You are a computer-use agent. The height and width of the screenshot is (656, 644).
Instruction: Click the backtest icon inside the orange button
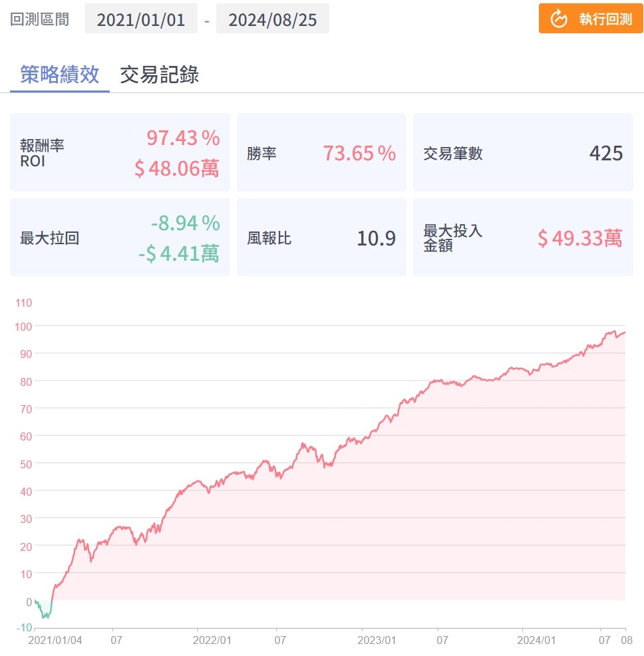[559, 19]
